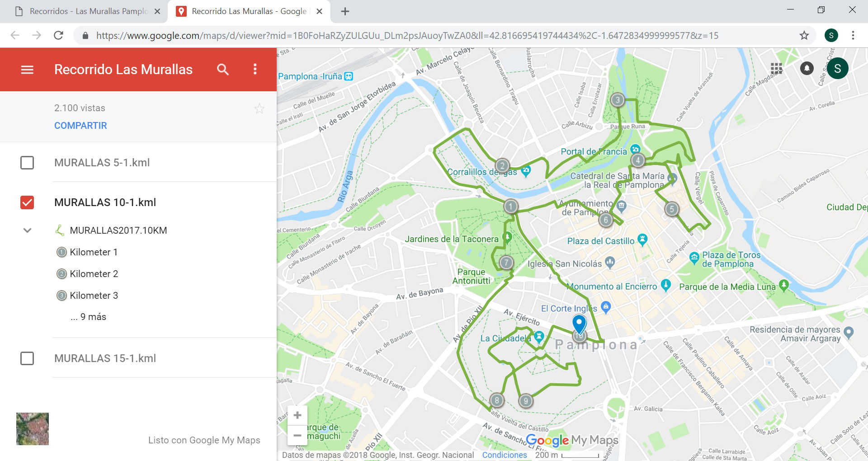This screenshot has width=868, height=461.
Task: Switch to 'Recorridos - Las Murallas' browser tab
Action: 84,11
